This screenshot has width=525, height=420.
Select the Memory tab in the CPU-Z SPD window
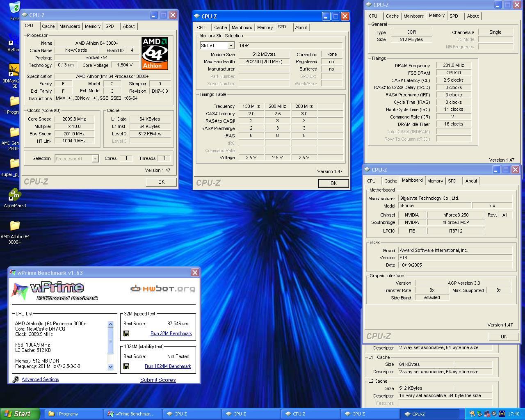pyautogui.click(x=265, y=27)
